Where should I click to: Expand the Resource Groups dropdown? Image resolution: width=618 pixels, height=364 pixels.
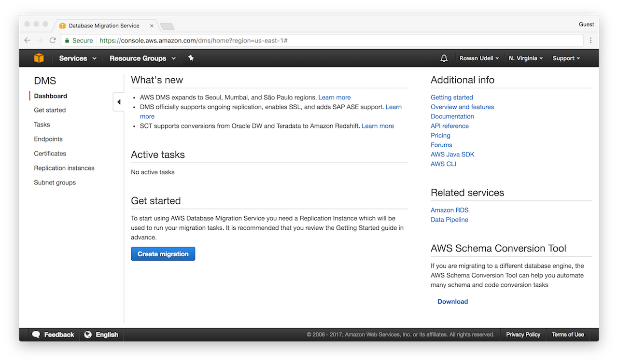point(142,58)
